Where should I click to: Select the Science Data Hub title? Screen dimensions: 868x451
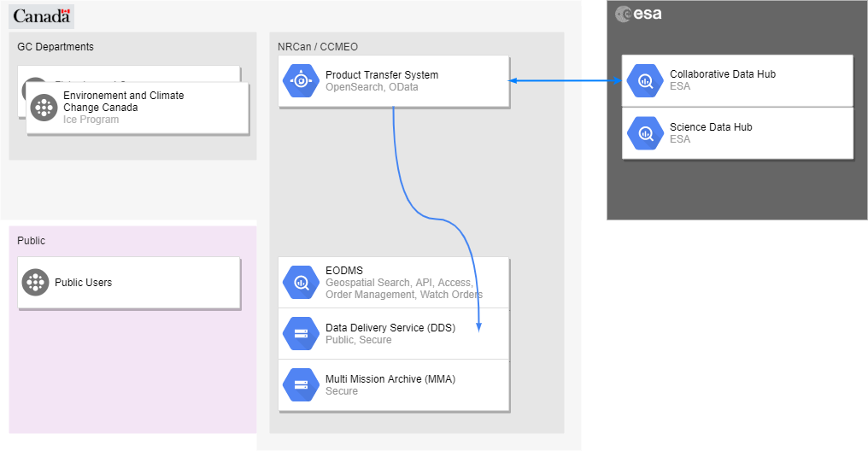[x=711, y=127]
